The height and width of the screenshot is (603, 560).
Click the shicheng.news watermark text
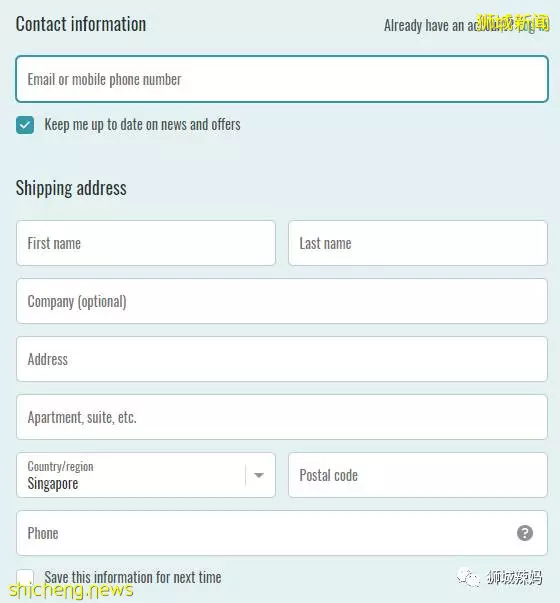(71, 590)
